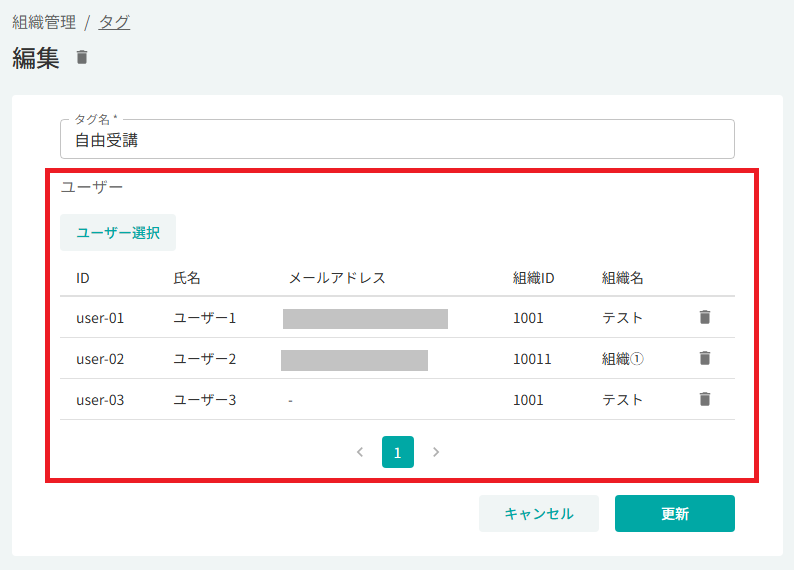Select page 1 in pagination
The width and height of the screenshot is (794, 570).
tap(398, 452)
